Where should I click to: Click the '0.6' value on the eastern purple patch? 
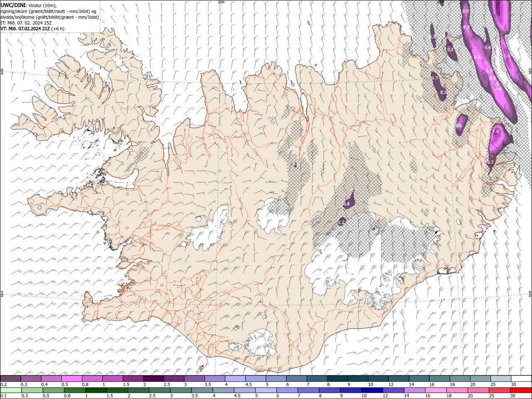(x=459, y=126)
